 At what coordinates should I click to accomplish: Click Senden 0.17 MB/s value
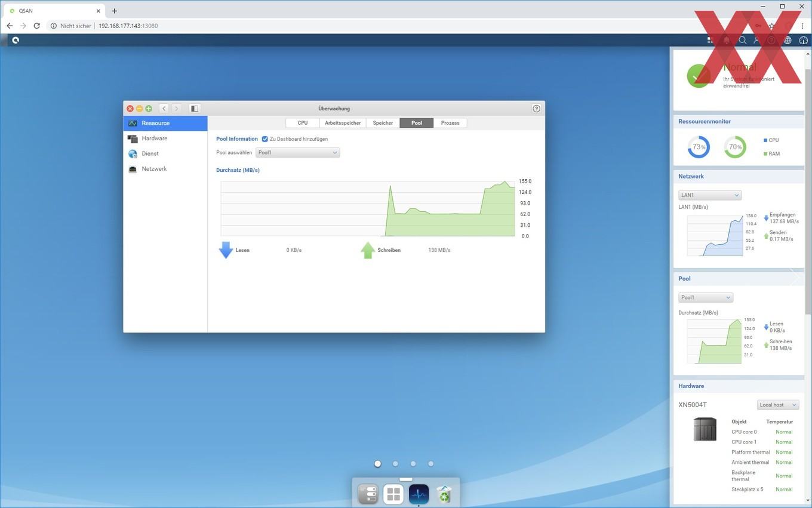click(782, 239)
